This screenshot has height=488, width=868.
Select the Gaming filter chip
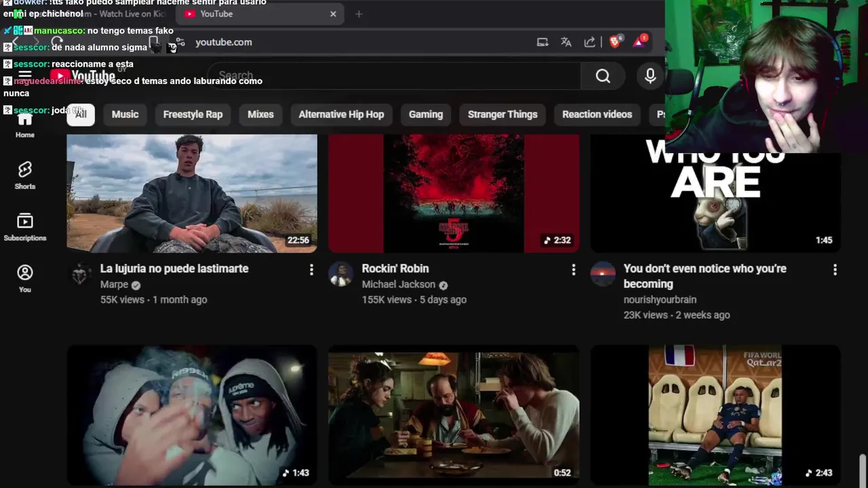[426, 114]
